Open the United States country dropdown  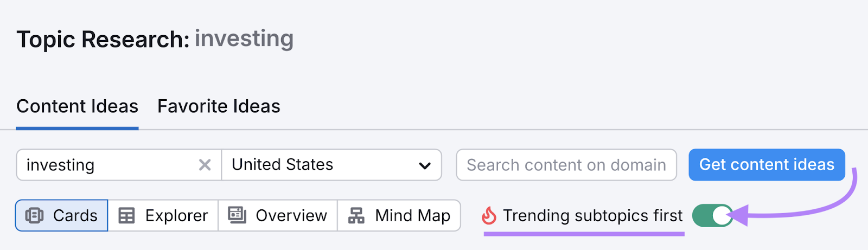pyautogui.click(x=331, y=165)
